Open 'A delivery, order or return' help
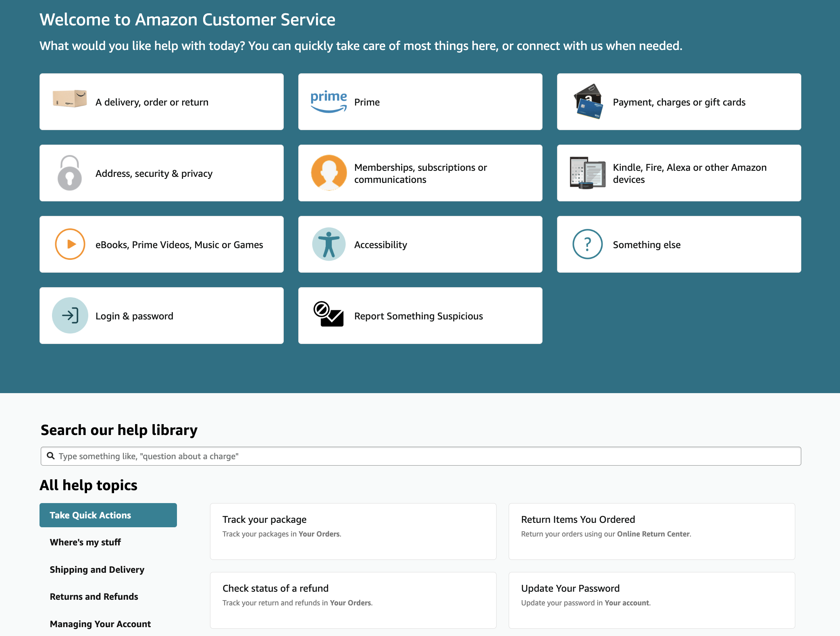 [162, 102]
